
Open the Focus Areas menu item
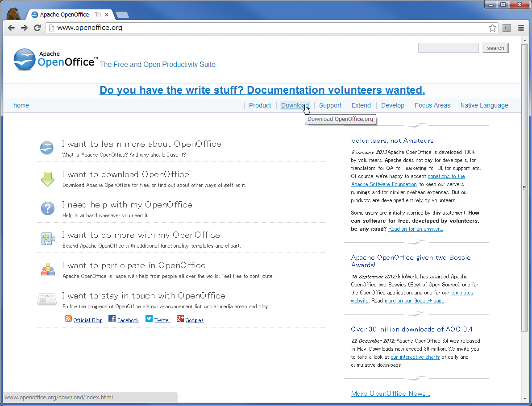coord(432,105)
